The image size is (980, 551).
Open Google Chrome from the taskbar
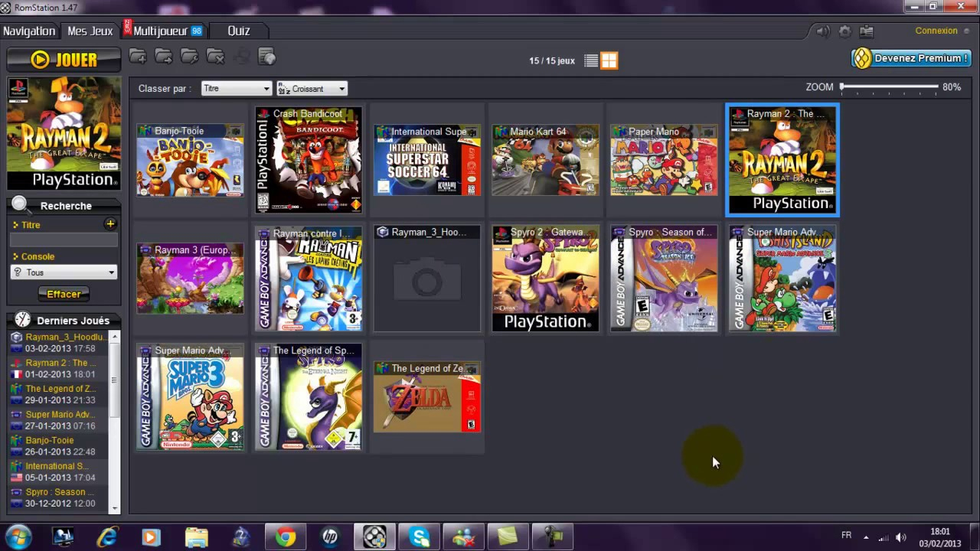286,537
